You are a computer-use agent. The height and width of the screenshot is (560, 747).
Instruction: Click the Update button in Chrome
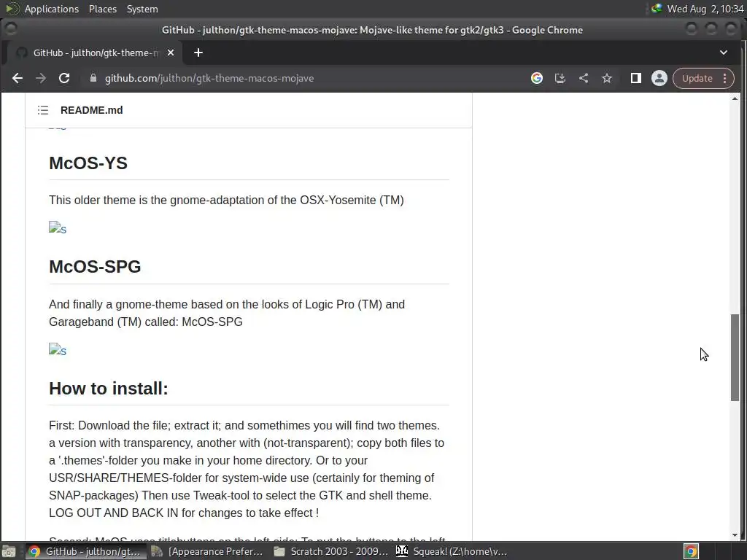pyautogui.click(x=697, y=78)
